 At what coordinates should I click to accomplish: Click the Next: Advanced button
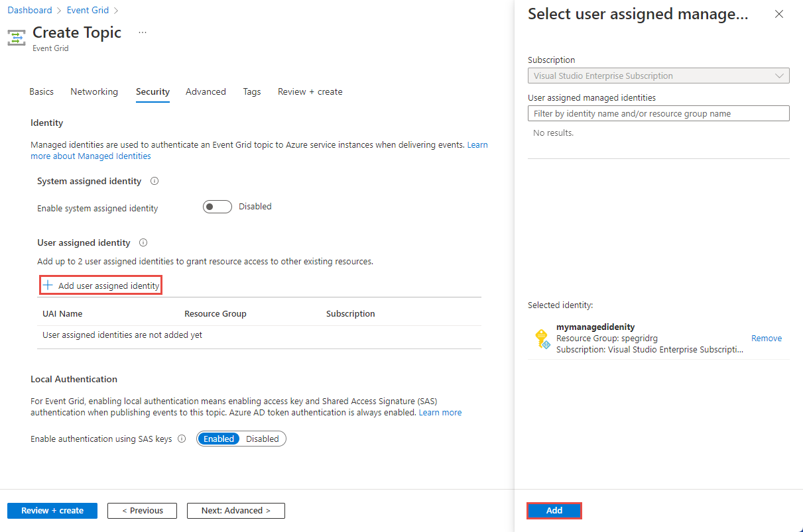tap(235, 510)
